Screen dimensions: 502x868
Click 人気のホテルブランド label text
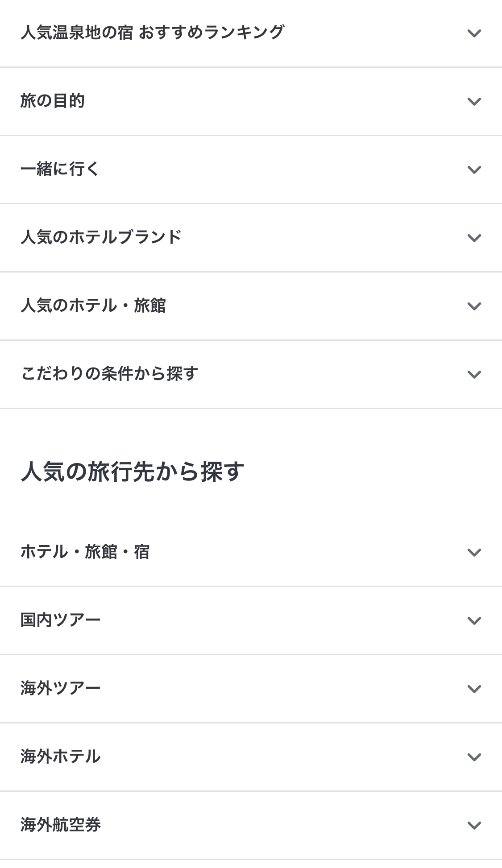point(101,237)
